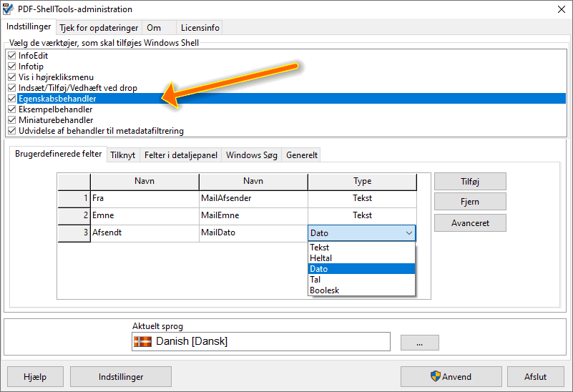Choose Heltal from the type list
Image resolution: width=573 pixels, height=392 pixels.
point(361,258)
